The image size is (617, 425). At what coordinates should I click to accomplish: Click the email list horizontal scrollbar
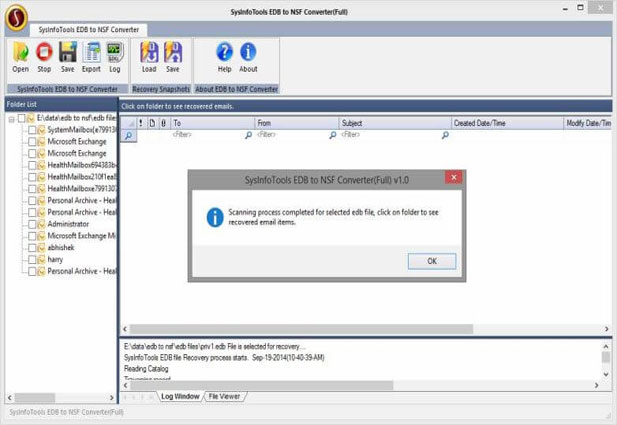tap(301, 329)
